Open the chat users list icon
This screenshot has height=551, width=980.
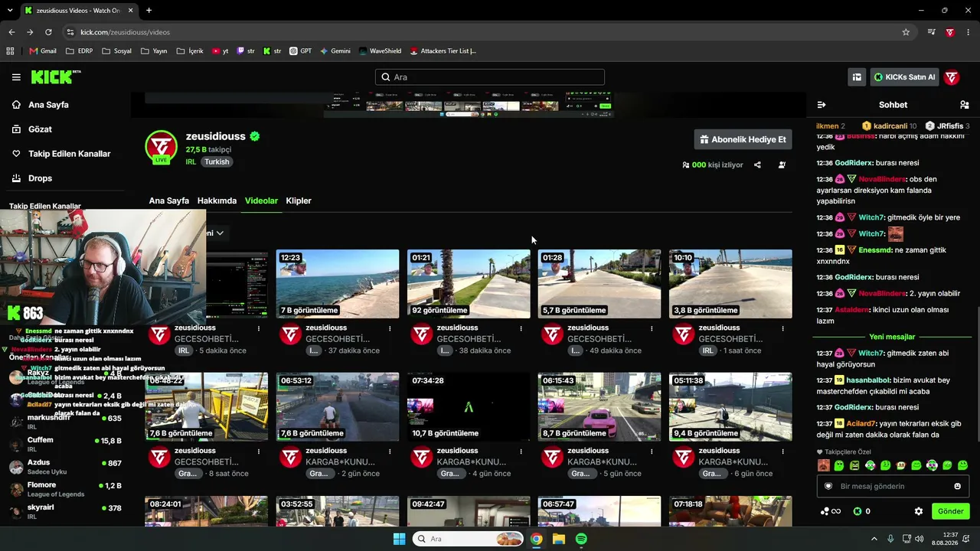(964, 105)
